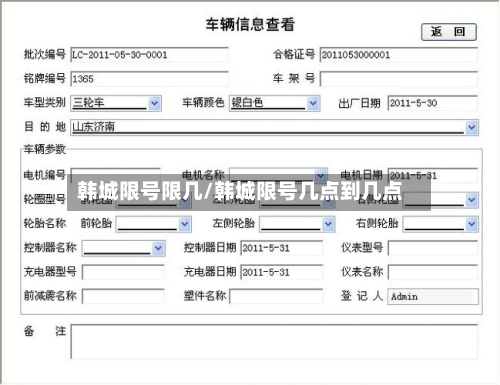Open the 车辆颜色 dropdown showing 银白色
Screen dimensions: 500x385
tap(275, 103)
